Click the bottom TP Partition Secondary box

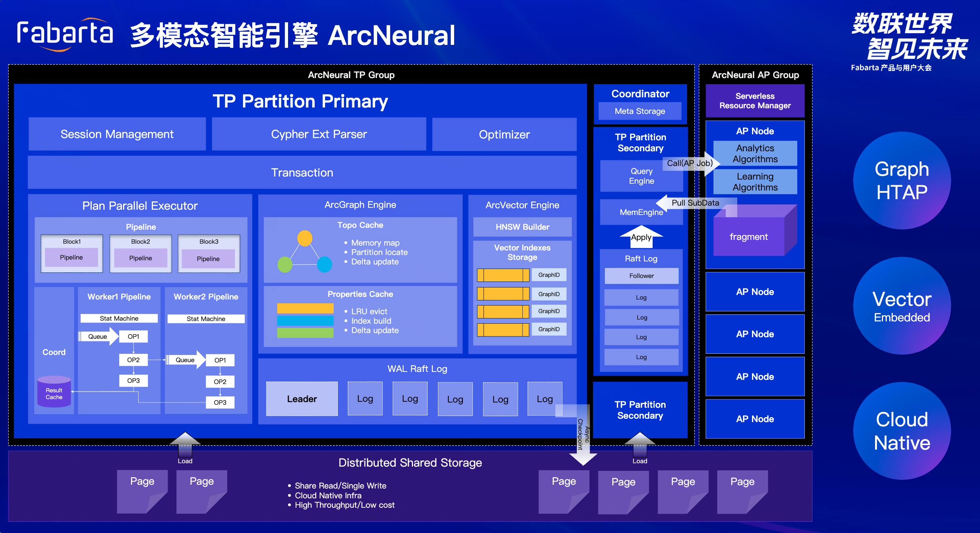point(640,410)
